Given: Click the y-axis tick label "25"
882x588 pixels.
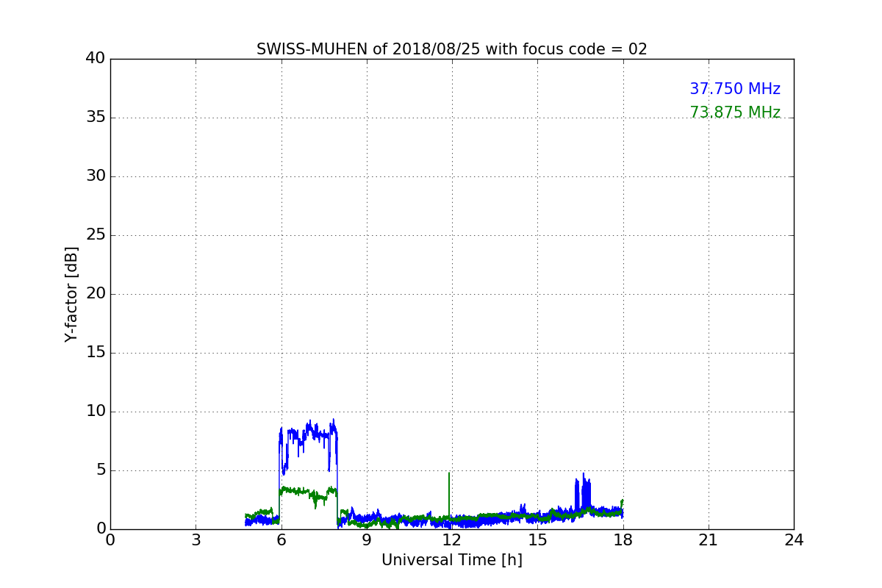Looking at the screenshot, I should tap(96, 235).
